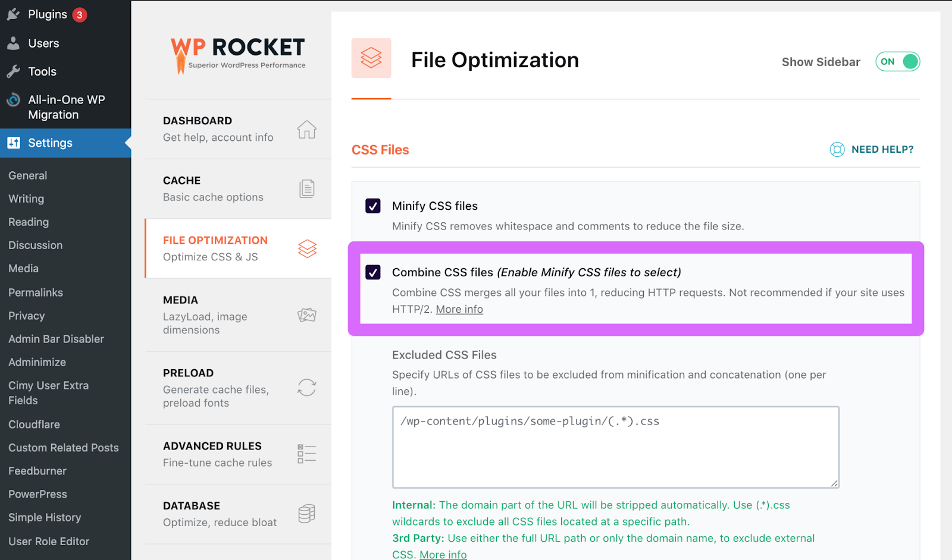Click the Media images icon
This screenshot has height=560, width=952.
coord(307,314)
